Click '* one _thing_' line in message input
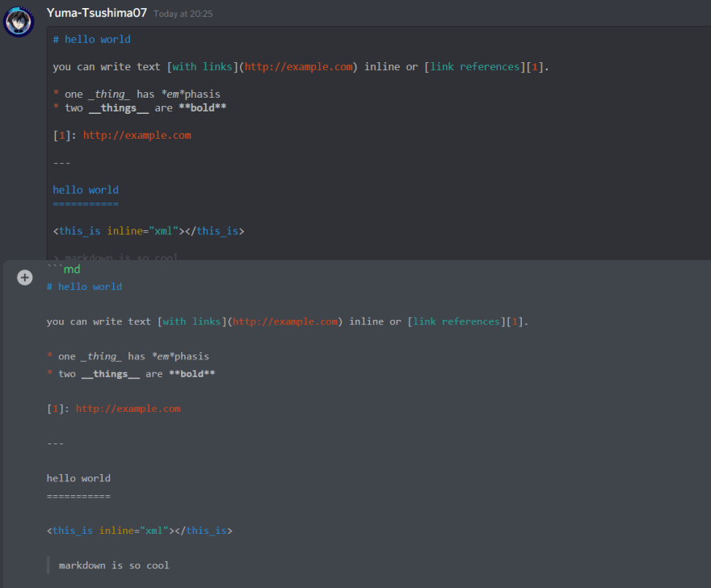 click(128, 356)
